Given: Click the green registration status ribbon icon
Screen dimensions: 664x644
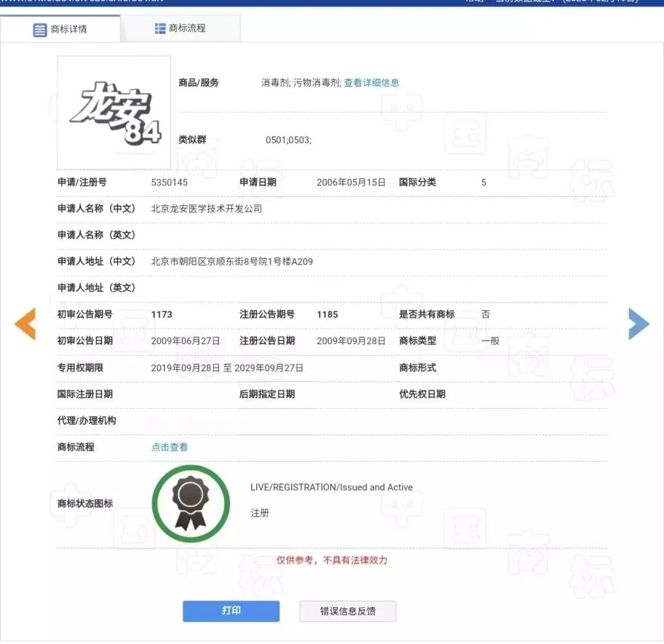Looking at the screenshot, I should click(191, 503).
